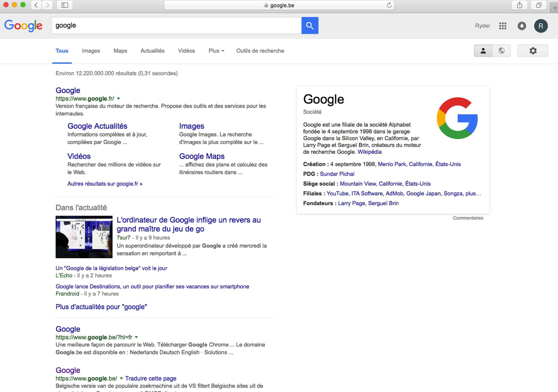
Task: Open the ITA Software link
Action: click(x=367, y=193)
